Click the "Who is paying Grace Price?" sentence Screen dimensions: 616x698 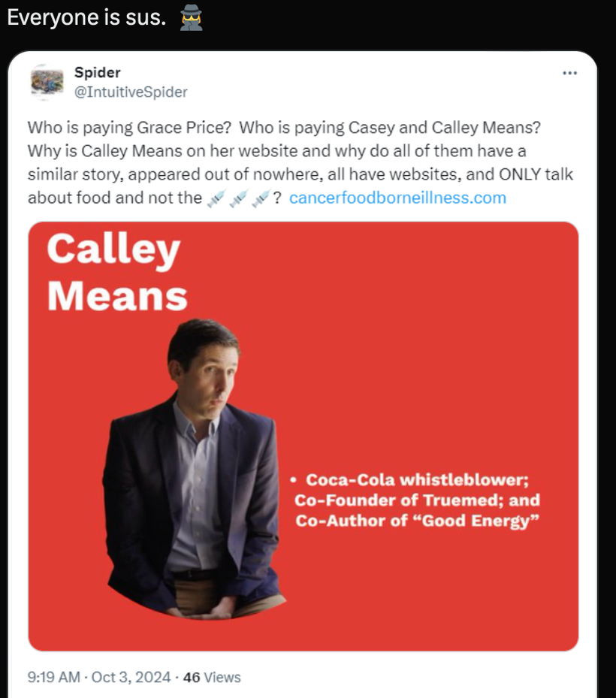coord(129,127)
